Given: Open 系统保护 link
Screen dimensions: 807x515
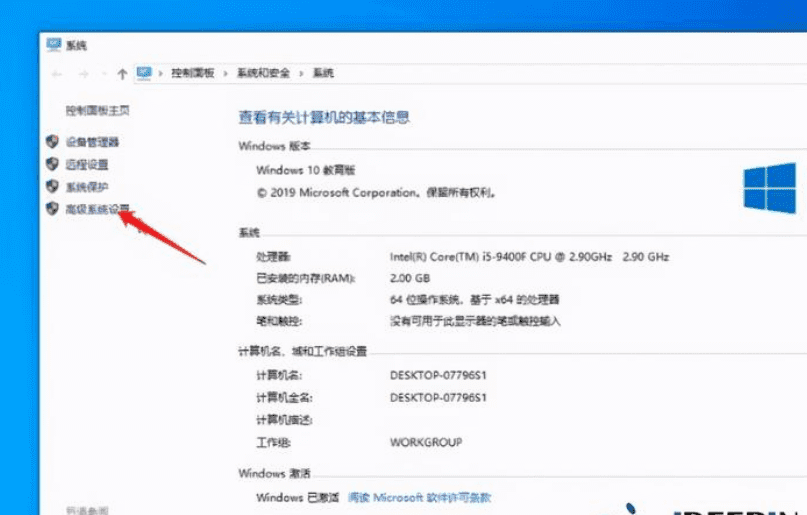Looking at the screenshot, I should tap(86, 187).
